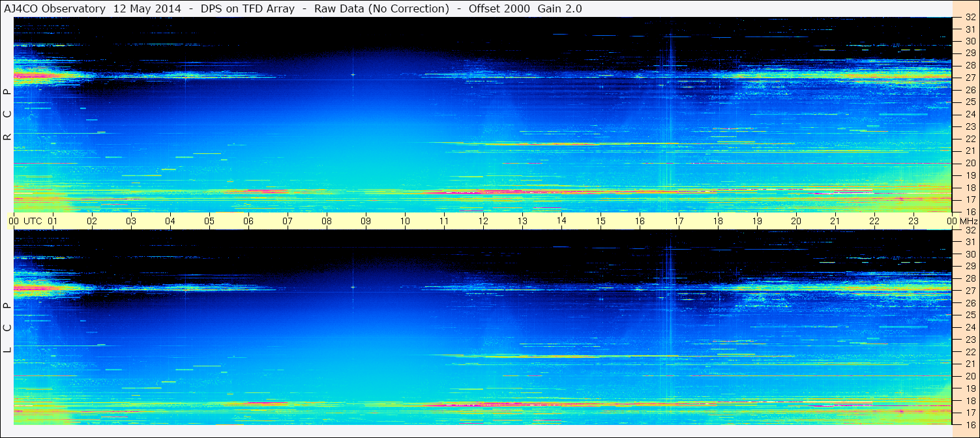This screenshot has width=980, height=438.
Task: Click the 21 MHz tick of the LCP panel
Action: click(970, 364)
